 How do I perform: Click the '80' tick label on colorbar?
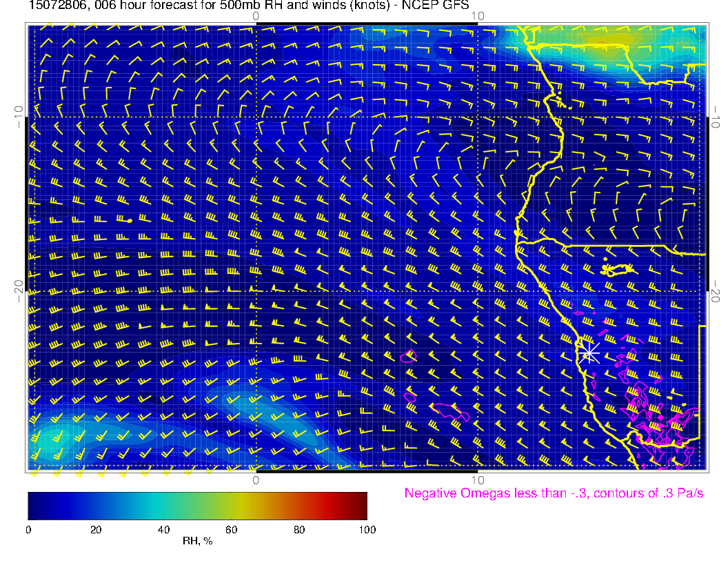coord(299,530)
